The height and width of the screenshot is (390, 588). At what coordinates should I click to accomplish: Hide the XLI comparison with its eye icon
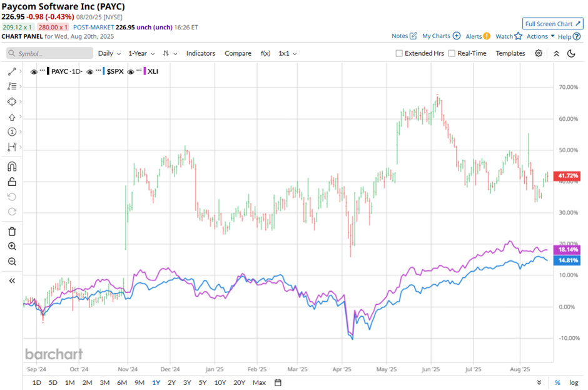coord(131,72)
